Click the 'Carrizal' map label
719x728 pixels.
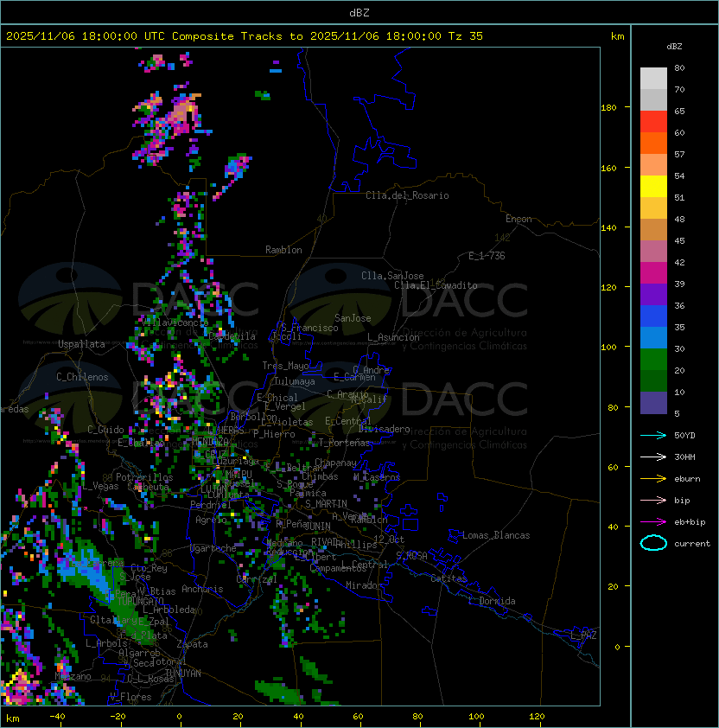click(x=257, y=579)
